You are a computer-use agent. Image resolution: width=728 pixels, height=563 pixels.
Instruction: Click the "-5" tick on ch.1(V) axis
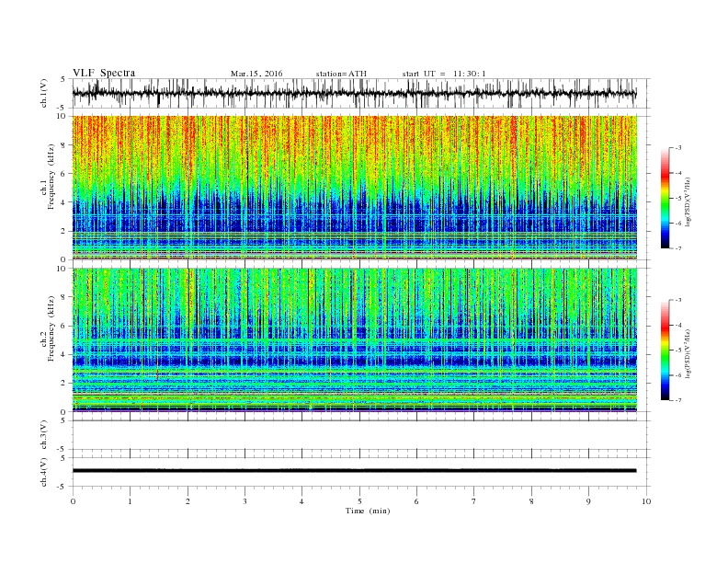pyautogui.click(x=63, y=108)
